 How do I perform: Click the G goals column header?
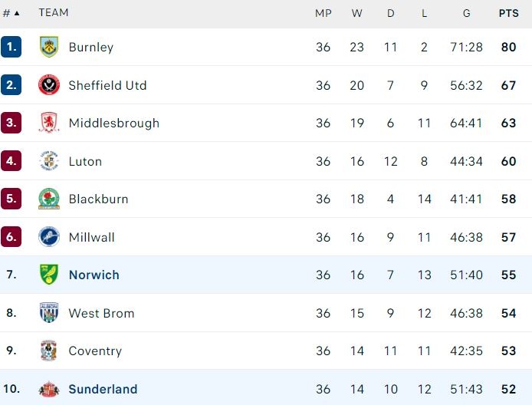tap(467, 13)
